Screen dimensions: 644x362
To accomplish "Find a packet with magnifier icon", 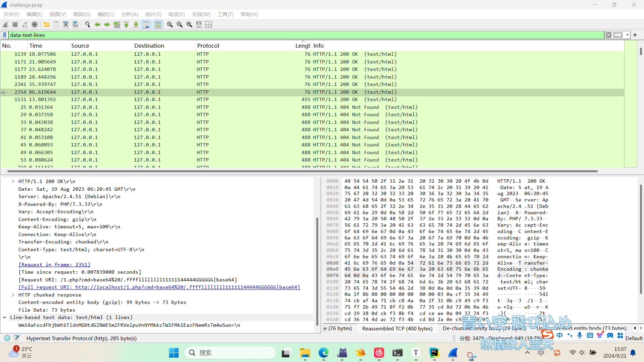I will point(88,25).
